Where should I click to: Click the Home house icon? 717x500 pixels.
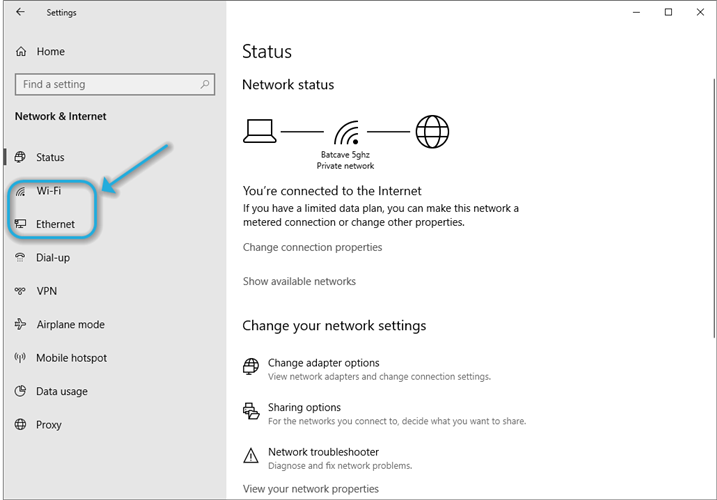click(21, 51)
